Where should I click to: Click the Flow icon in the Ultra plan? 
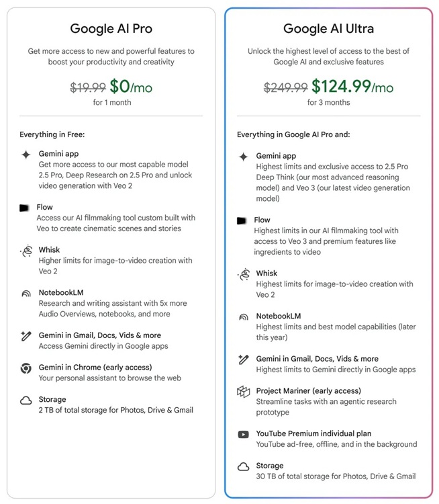pyautogui.click(x=242, y=220)
